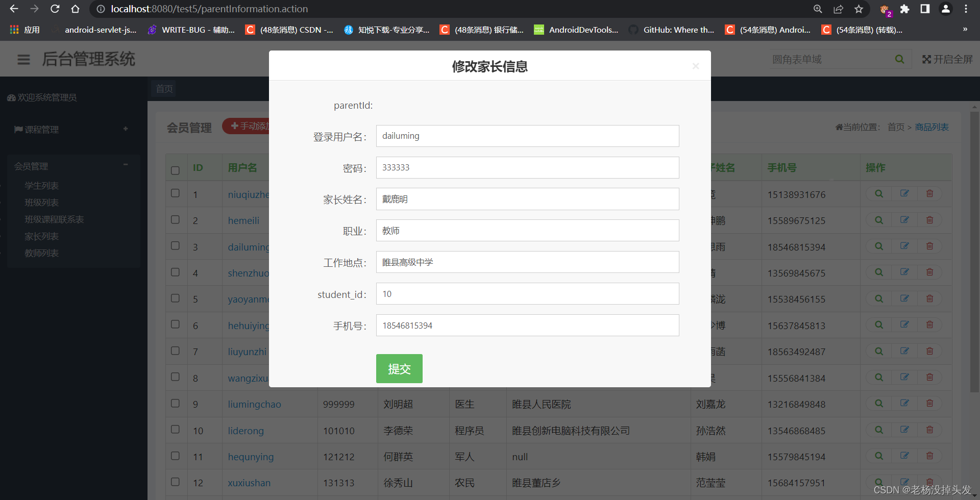
Task: Check the checkbox for row ID 2
Action: click(175, 219)
